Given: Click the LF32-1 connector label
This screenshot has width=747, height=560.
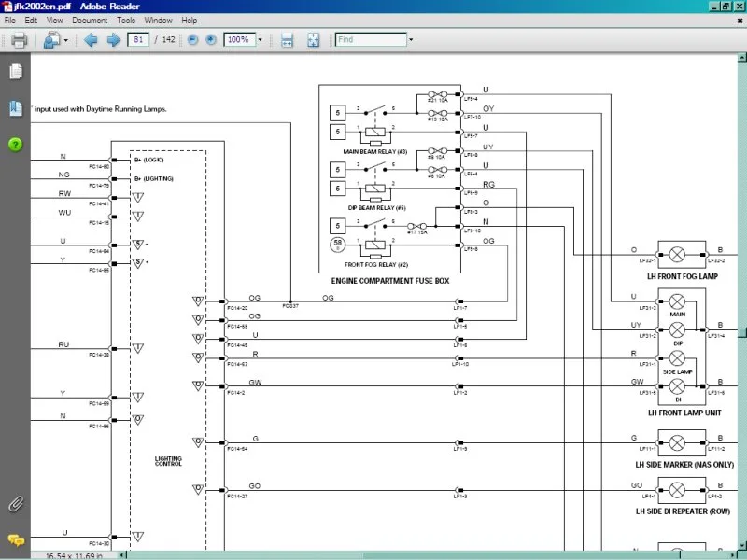Looking at the screenshot, I should pyautogui.click(x=647, y=261).
